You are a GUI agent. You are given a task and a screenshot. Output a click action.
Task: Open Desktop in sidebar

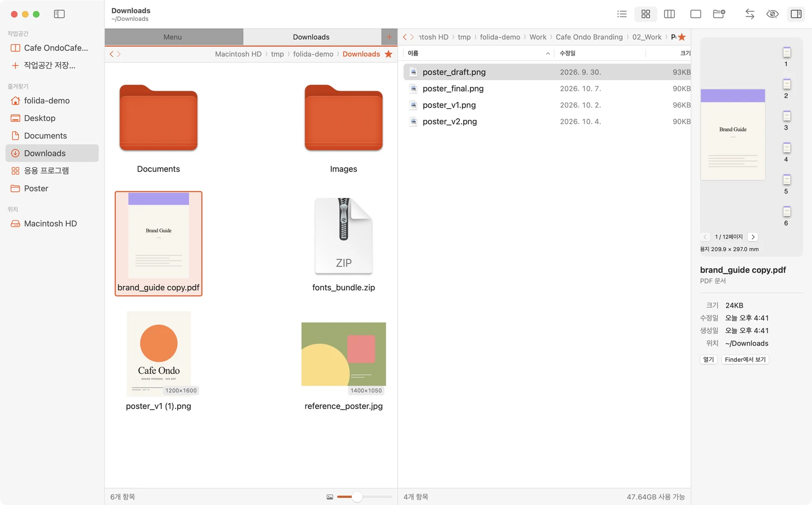52,118
